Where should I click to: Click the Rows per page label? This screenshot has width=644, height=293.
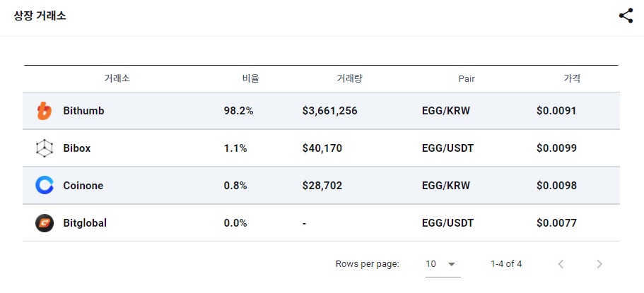click(x=367, y=264)
